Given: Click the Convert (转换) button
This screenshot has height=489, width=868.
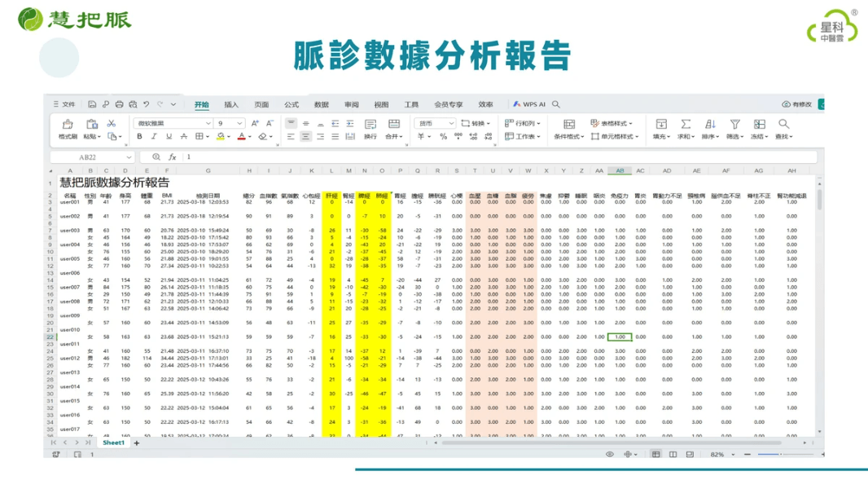Looking at the screenshot, I should tap(476, 124).
